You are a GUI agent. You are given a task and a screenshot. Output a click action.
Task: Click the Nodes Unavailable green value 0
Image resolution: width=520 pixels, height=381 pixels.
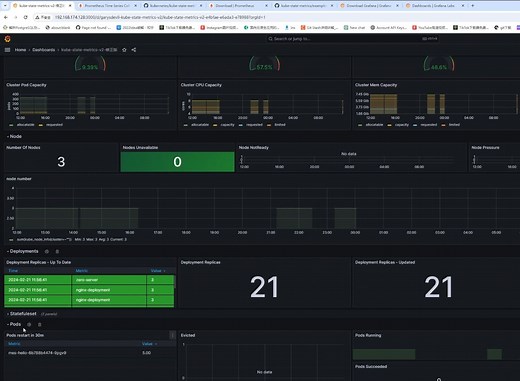(x=177, y=162)
